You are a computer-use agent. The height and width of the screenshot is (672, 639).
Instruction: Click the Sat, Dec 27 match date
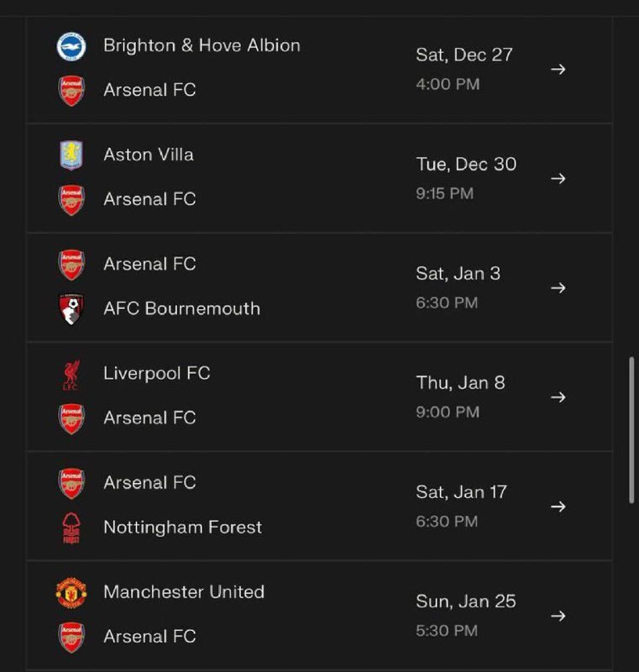click(464, 55)
